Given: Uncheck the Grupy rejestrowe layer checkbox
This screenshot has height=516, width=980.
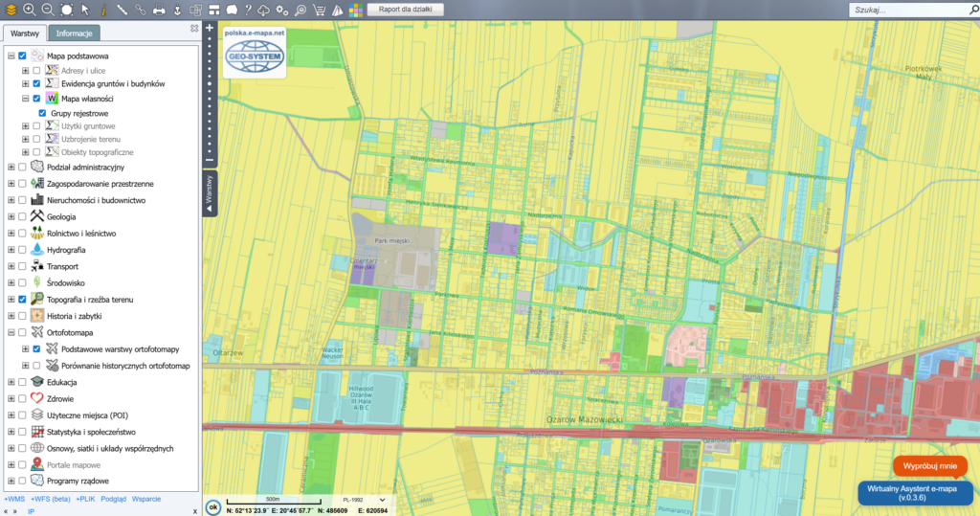Looking at the screenshot, I should pyautogui.click(x=42, y=113).
